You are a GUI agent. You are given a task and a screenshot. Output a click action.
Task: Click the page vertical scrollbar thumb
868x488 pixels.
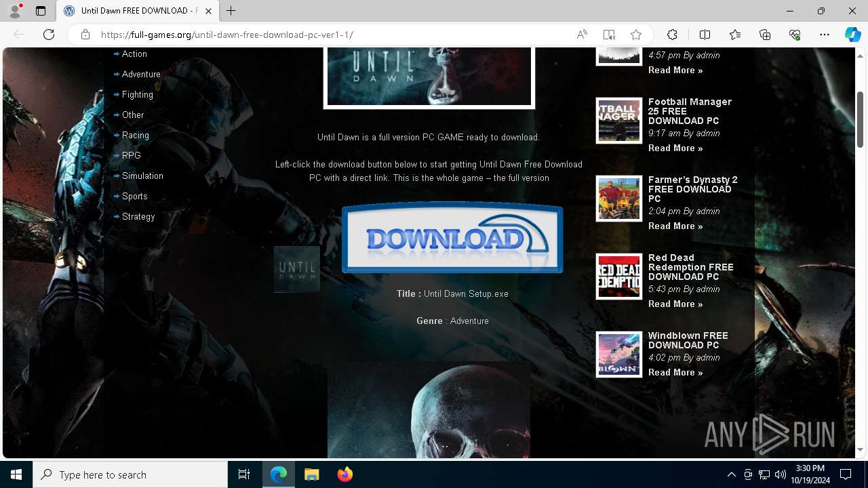tap(860, 119)
